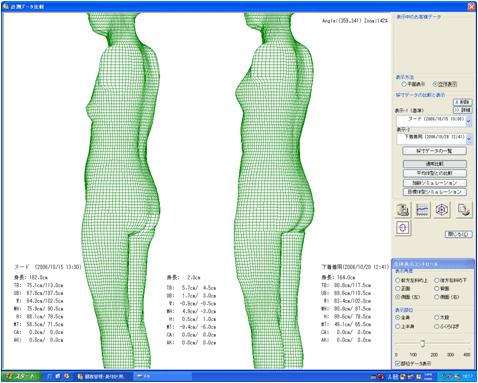Image resolution: width=478 pixels, height=383 pixels.
Task: Click the red system tray icon
Action: [x=381, y=377]
